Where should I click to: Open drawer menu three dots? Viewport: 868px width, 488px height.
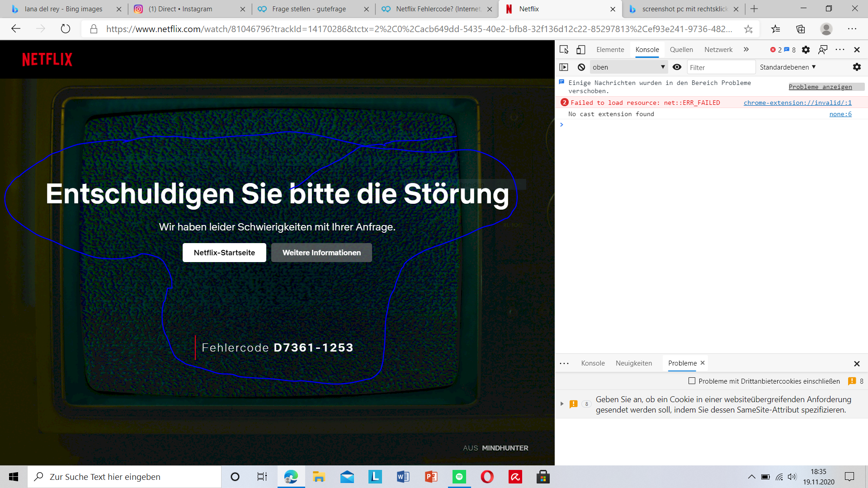pyautogui.click(x=564, y=363)
